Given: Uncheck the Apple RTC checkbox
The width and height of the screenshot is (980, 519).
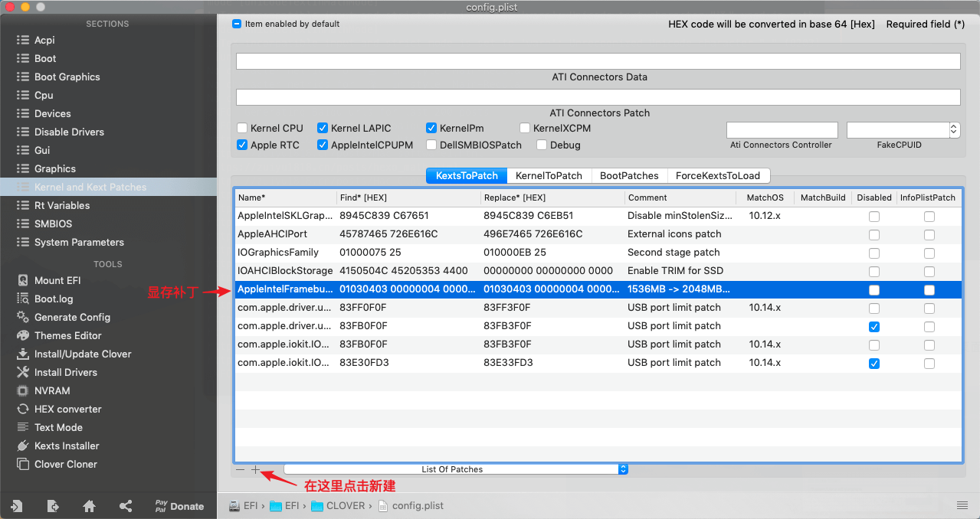Looking at the screenshot, I should (x=243, y=145).
